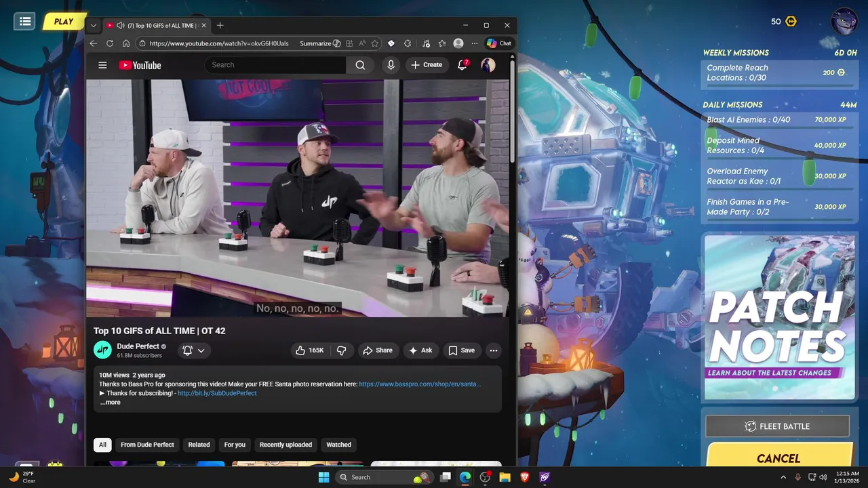The height and width of the screenshot is (488, 868).
Task: Open Edge settings and more menu
Action: [475, 43]
